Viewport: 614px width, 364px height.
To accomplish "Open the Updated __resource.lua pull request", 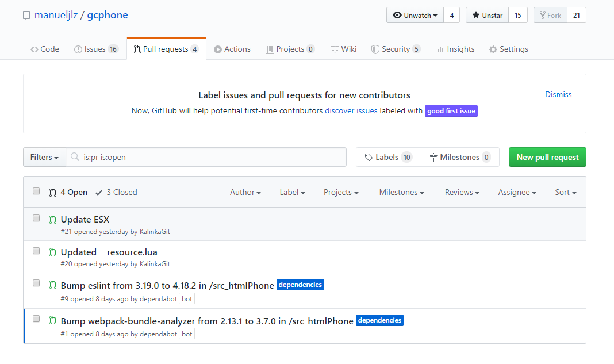I will click(109, 252).
